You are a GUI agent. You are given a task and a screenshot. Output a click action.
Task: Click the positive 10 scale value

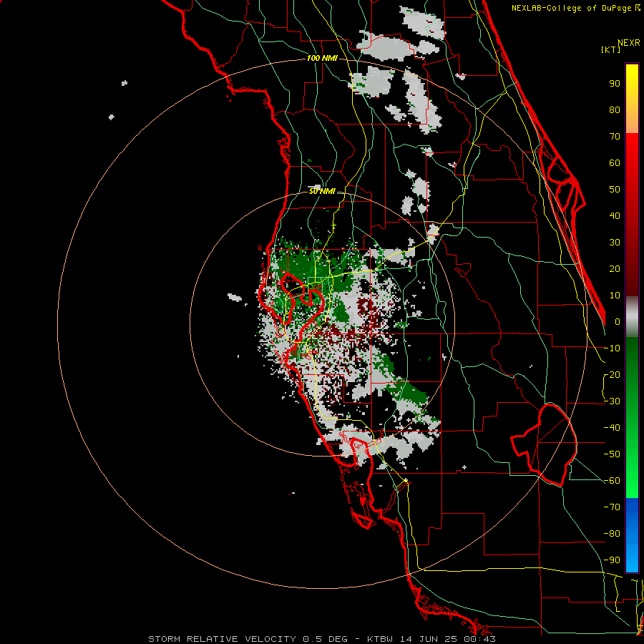615,296
